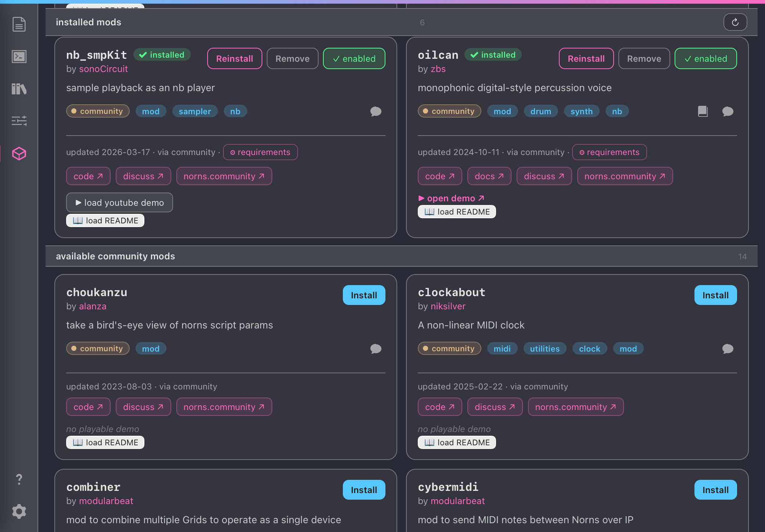Open the terminal REPL sidebar icon
The width and height of the screenshot is (765, 532).
pyautogui.click(x=19, y=57)
